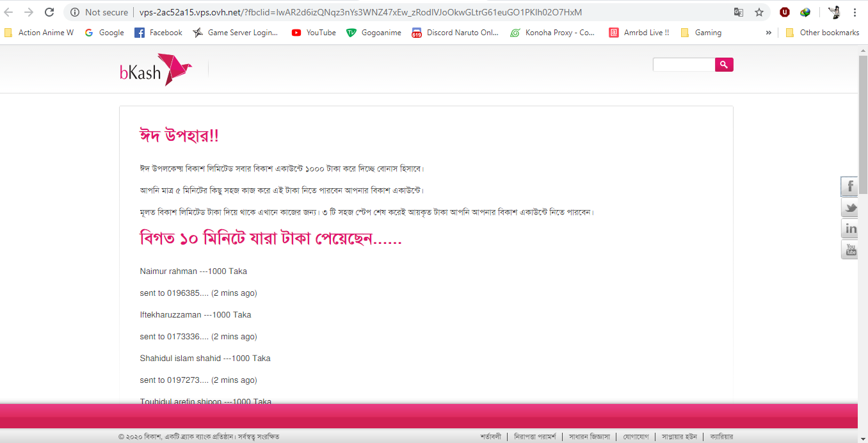The height and width of the screenshot is (443, 868).
Task: Click the bKash logo
Action: pos(156,70)
